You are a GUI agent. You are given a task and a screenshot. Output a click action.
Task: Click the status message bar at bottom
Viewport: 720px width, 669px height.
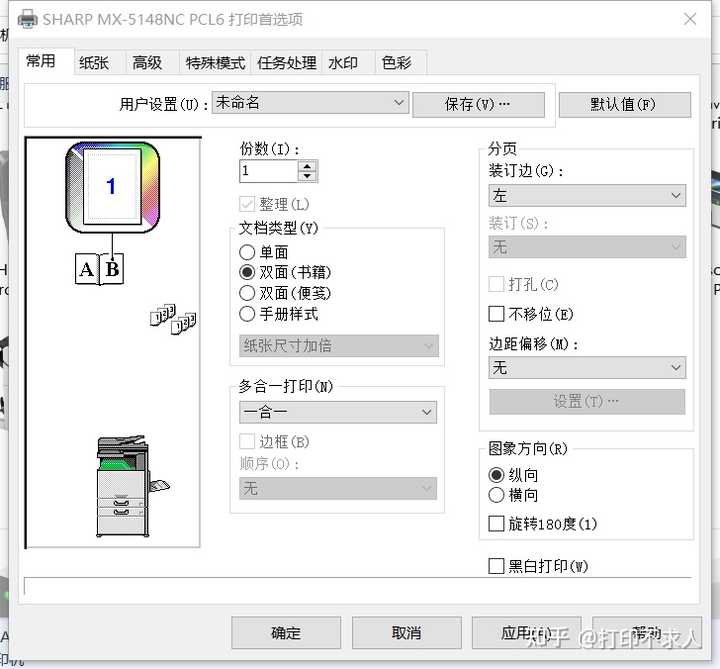[358, 587]
